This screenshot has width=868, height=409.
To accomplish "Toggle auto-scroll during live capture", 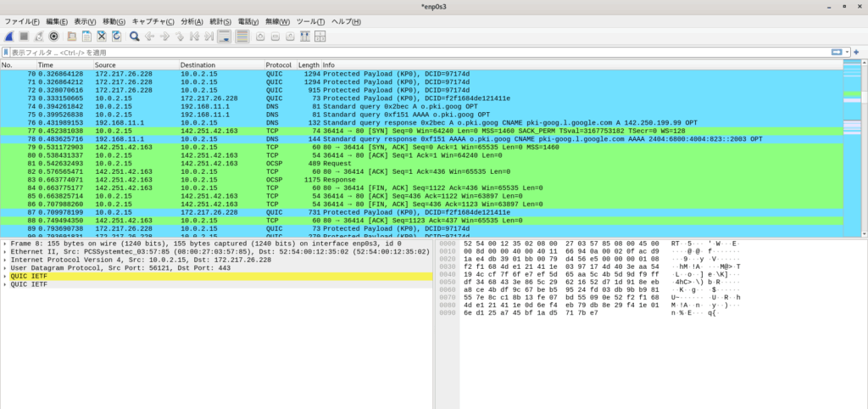I will 224,36.
